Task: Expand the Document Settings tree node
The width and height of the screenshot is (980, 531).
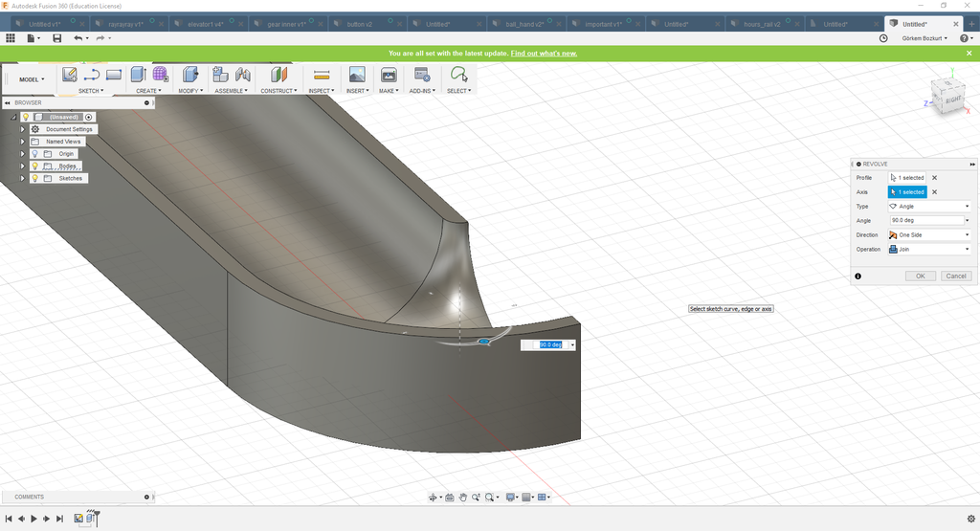Action: pyautogui.click(x=22, y=129)
